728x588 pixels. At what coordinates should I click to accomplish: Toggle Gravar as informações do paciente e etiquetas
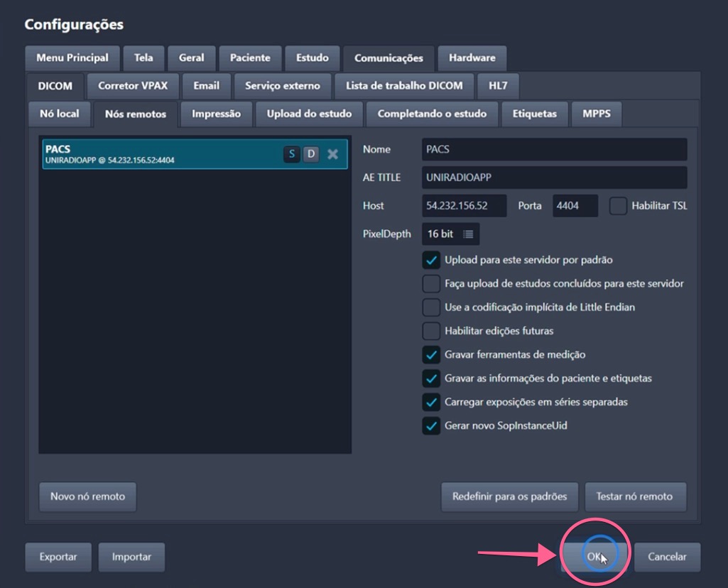pos(431,379)
